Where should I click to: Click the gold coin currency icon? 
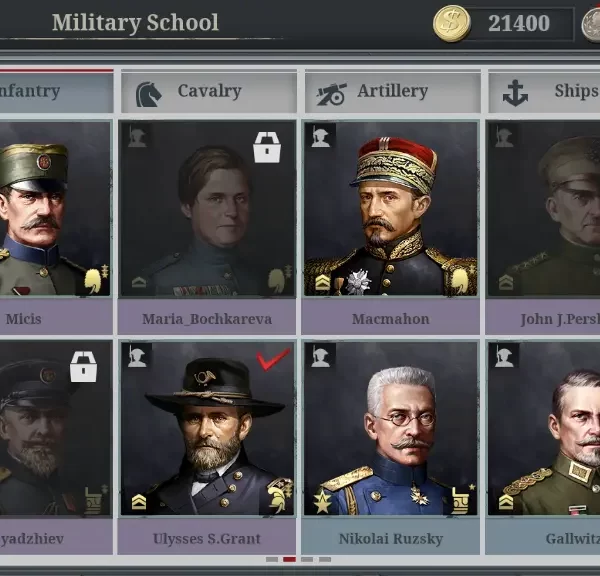point(452,23)
